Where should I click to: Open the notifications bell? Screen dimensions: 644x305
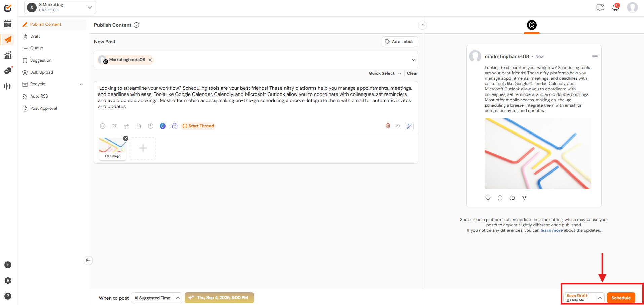pyautogui.click(x=615, y=7)
